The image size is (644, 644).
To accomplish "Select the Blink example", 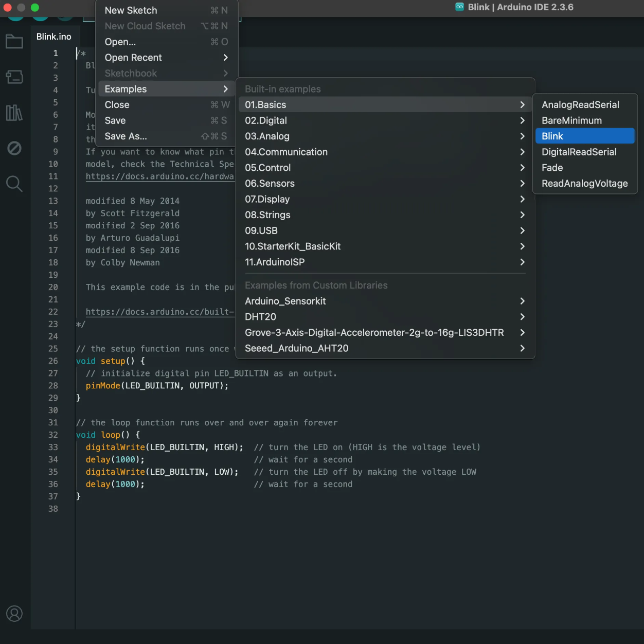I will coord(552,136).
